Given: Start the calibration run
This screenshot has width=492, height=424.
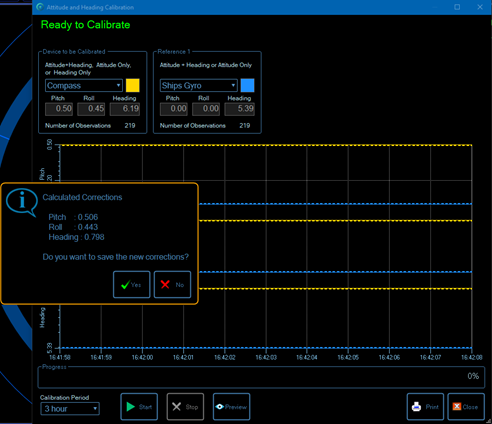Looking at the screenshot, I should pyautogui.click(x=139, y=407).
